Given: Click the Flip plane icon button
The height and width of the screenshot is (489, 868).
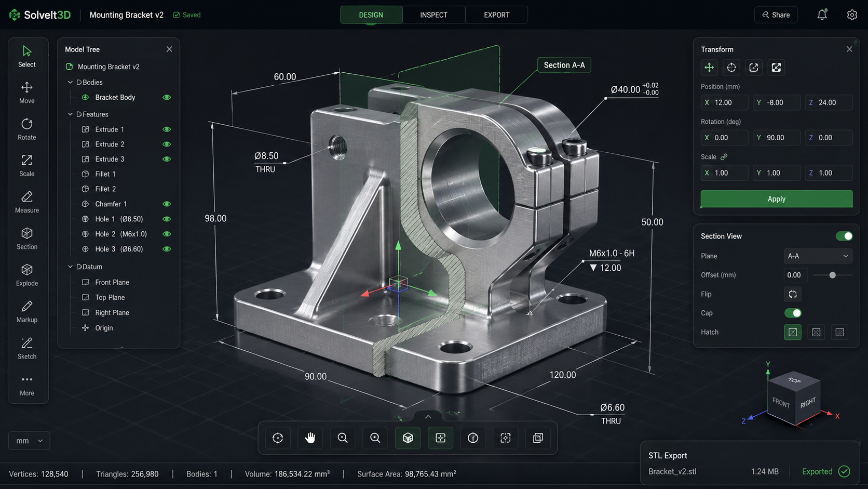Looking at the screenshot, I should [x=793, y=294].
